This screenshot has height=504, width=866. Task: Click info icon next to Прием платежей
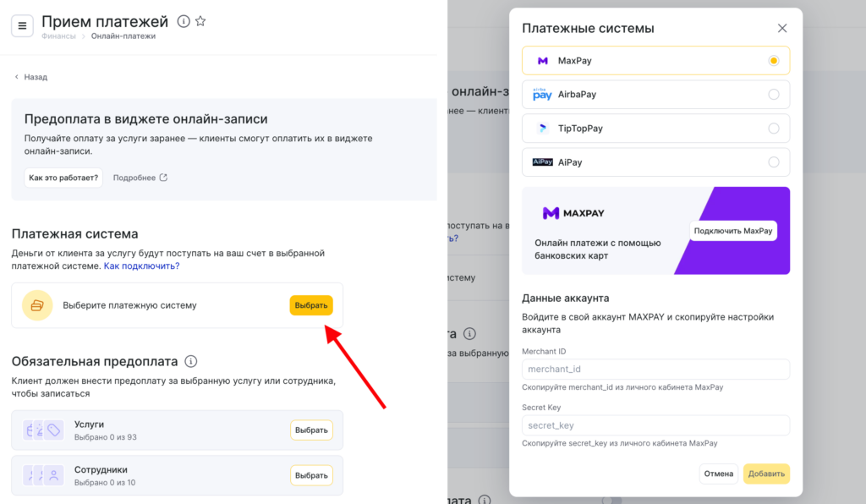pos(184,21)
